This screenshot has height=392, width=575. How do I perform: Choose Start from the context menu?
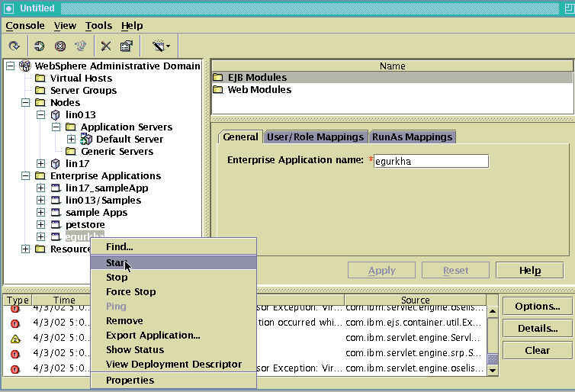(173, 262)
